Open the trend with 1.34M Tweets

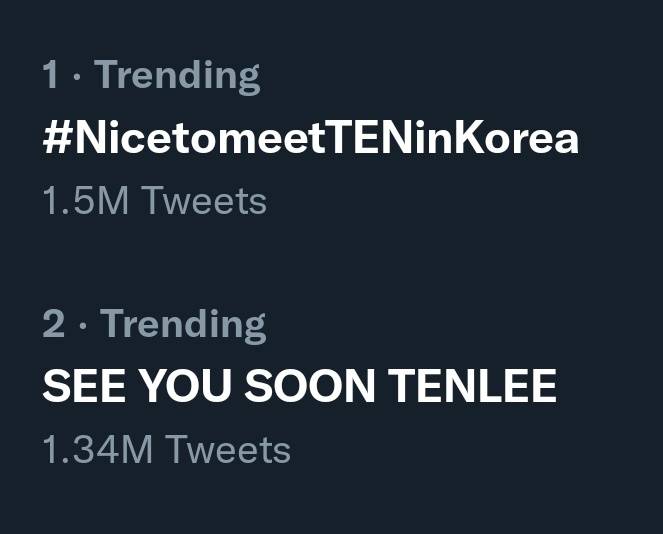pyautogui.click(x=299, y=387)
